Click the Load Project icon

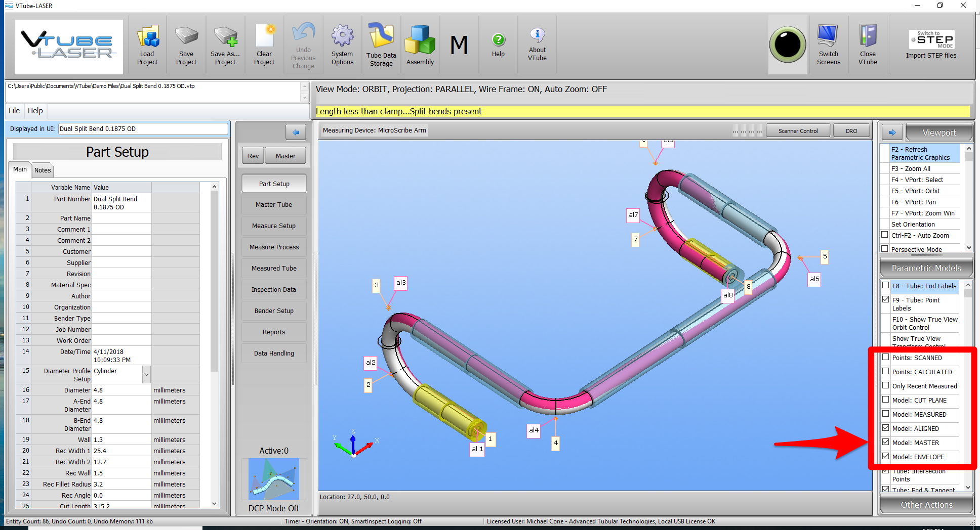(147, 46)
